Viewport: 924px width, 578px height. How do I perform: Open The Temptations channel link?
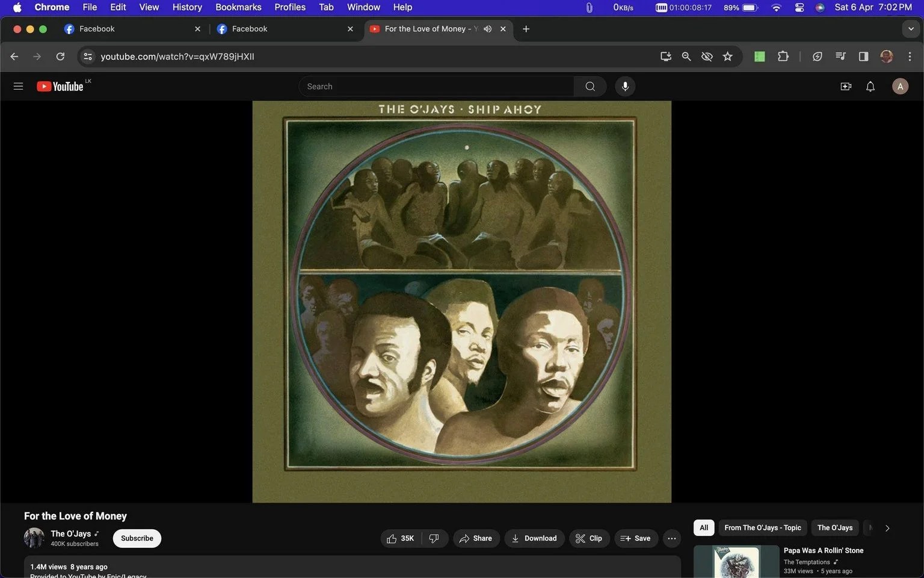click(x=807, y=562)
